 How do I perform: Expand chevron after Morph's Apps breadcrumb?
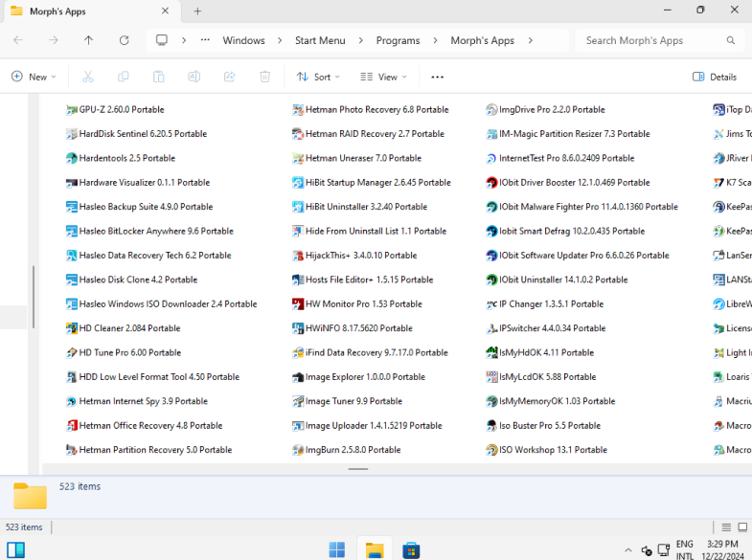[530, 40]
